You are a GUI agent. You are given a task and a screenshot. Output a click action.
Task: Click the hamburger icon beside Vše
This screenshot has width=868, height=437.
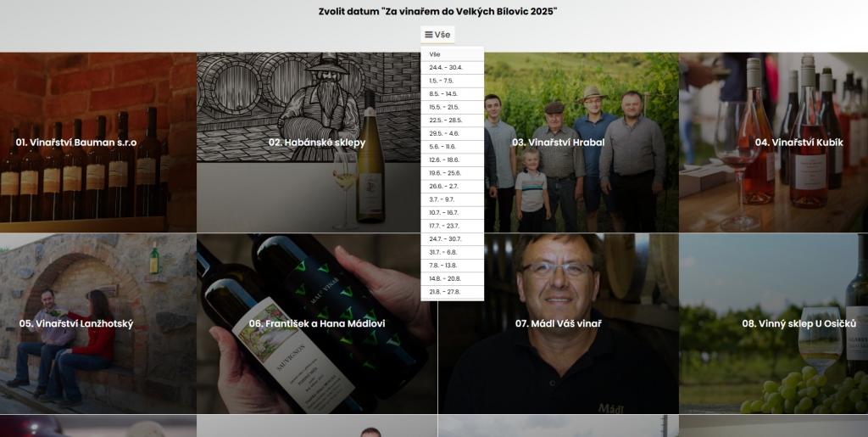pos(428,34)
